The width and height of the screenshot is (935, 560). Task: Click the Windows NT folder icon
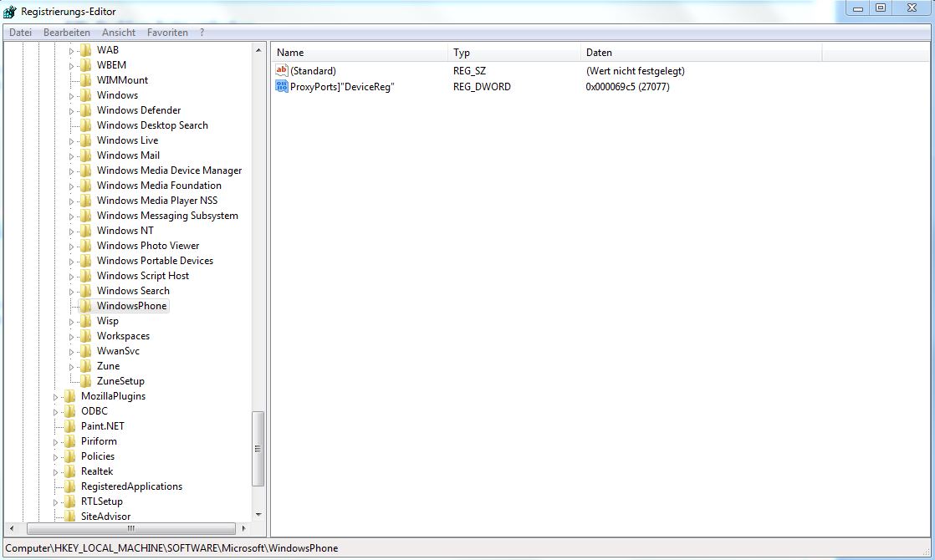point(86,230)
